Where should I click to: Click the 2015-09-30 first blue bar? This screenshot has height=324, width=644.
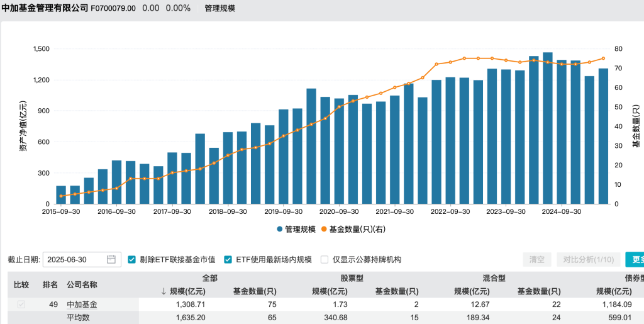click(x=61, y=195)
